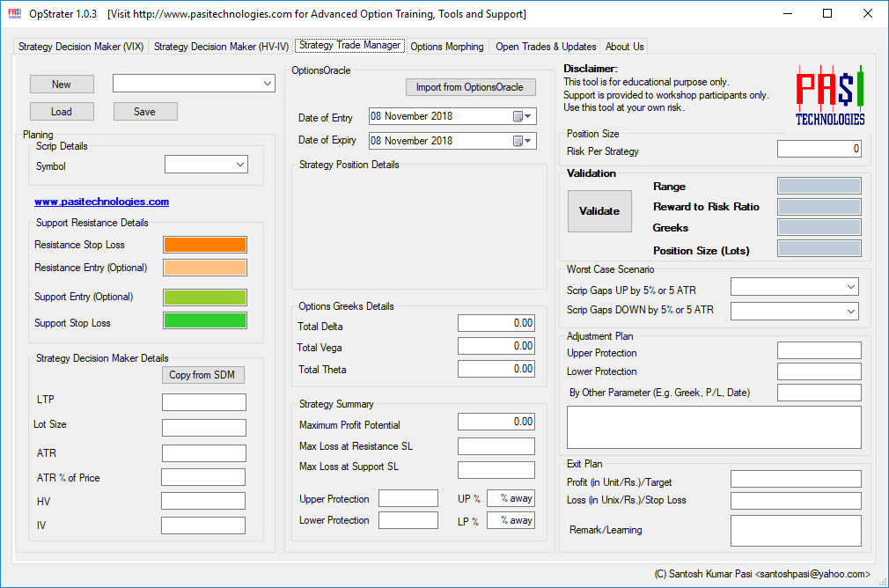Click the New button
Image resolution: width=889 pixels, height=588 pixels.
[x=62, y=84]
